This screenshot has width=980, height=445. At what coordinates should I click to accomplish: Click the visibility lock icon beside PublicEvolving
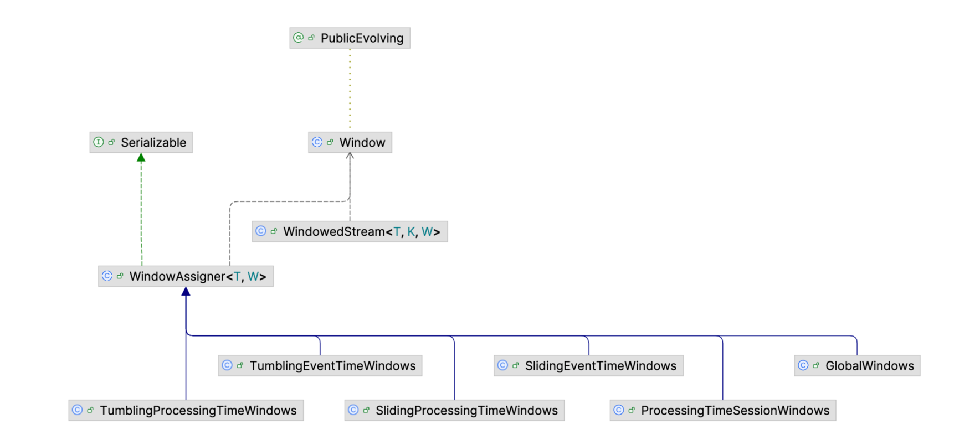click(311, 38)
